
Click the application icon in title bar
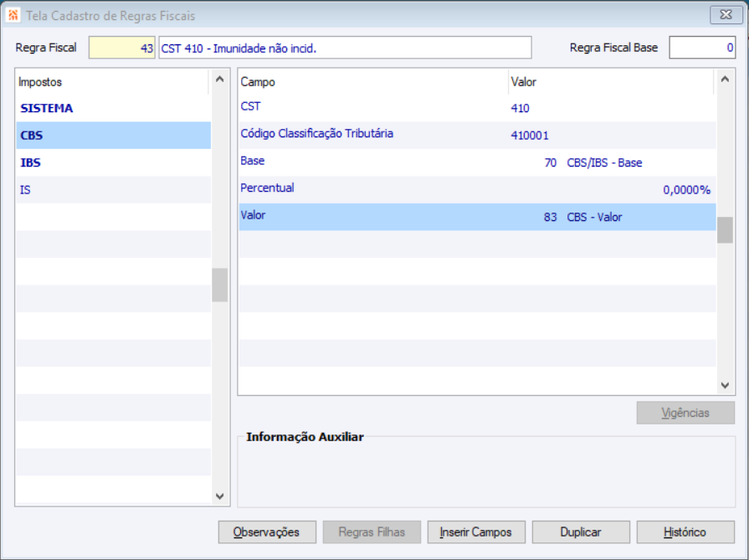[x=13, y=15]
